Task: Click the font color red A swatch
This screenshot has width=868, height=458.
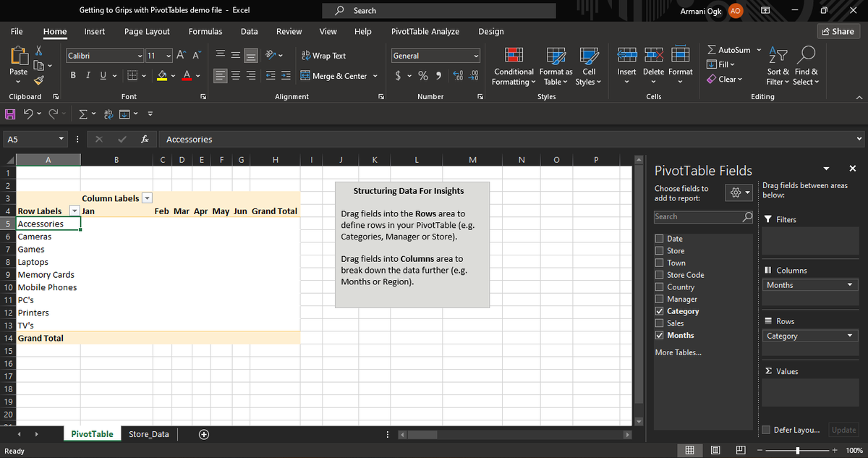Action: coord(187,76)
